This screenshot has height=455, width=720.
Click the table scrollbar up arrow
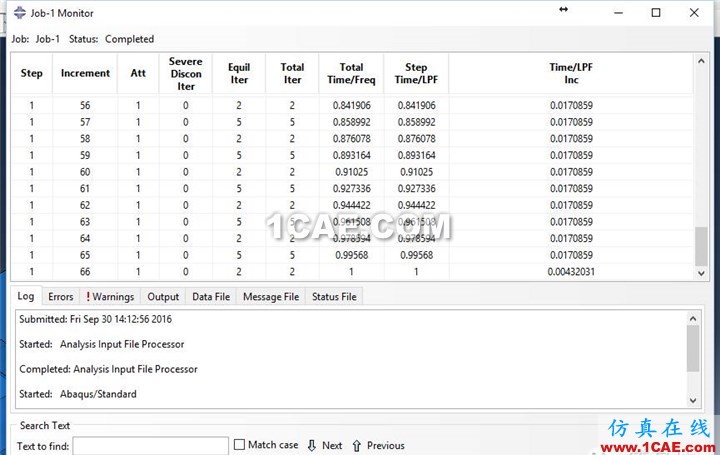(x=701, y=61)
